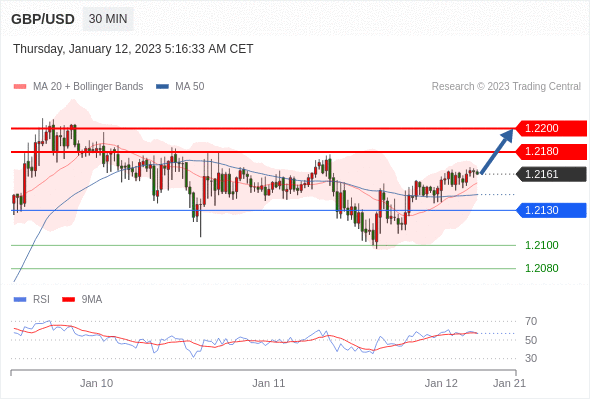Click the MA 20 + Bollinger Bands legend label
Image resolution: width=590 pixels, height=400 pixels.
click(x=88, y=87)
